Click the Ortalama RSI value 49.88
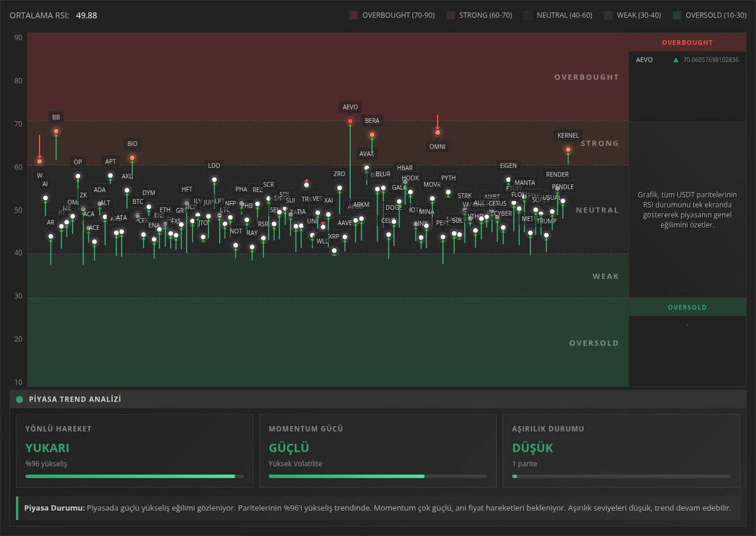 pos(86,15)
